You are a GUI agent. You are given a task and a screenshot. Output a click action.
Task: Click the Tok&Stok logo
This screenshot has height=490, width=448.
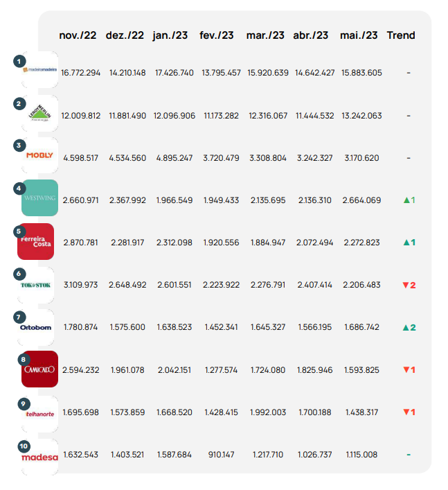[39, 285]
